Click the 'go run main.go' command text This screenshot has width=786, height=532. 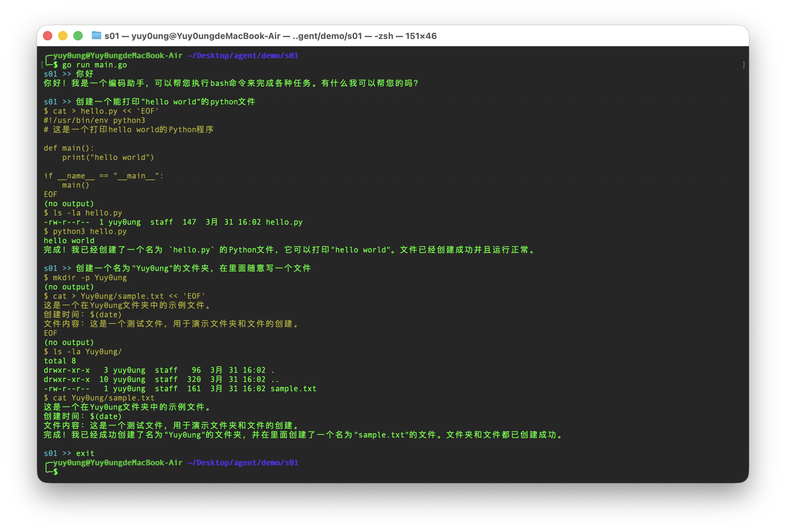94,65
